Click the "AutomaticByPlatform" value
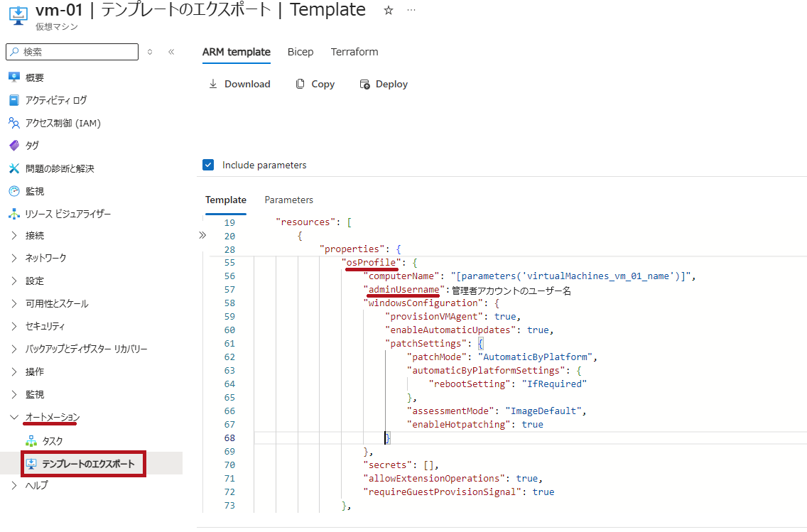This screenshot has width=807, height=532. click(x=535, y=357)
